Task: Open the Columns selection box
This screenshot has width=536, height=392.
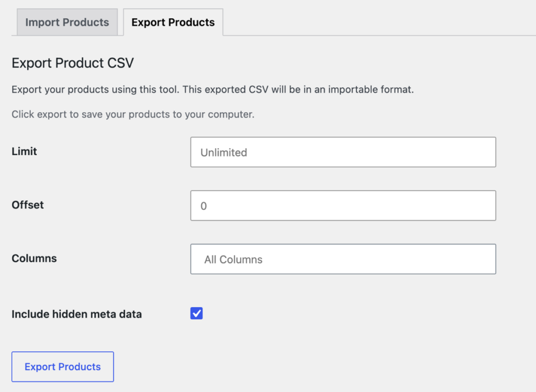Action: click(343, 259)
